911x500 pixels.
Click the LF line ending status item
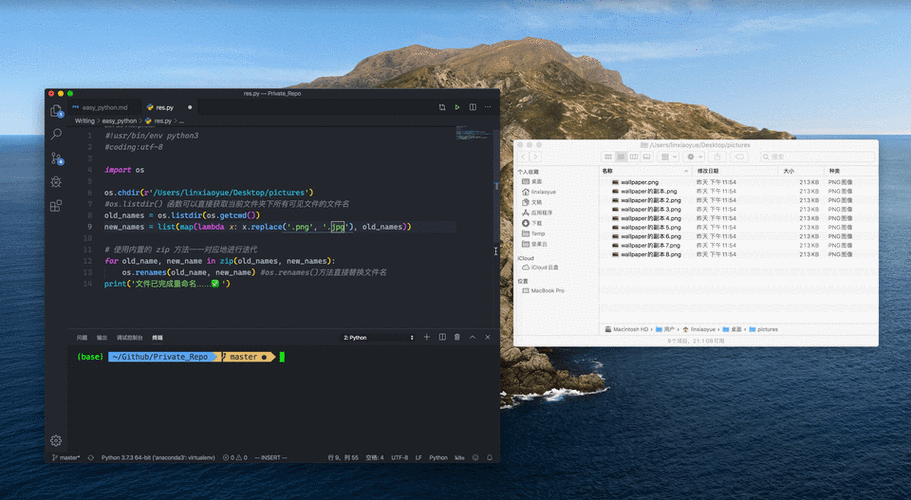(x=418, y=458)
